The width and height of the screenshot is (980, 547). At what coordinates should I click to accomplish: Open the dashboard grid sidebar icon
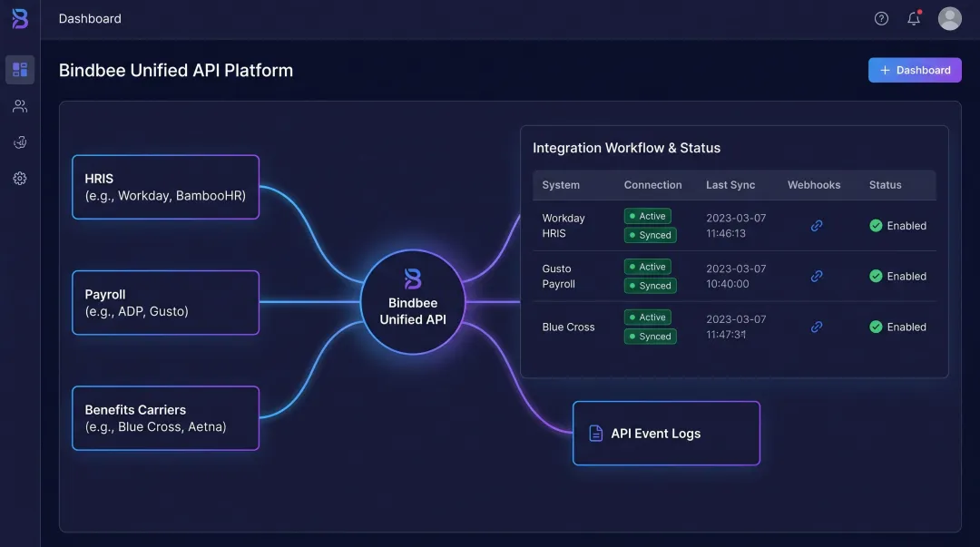(x=20, y=69)
